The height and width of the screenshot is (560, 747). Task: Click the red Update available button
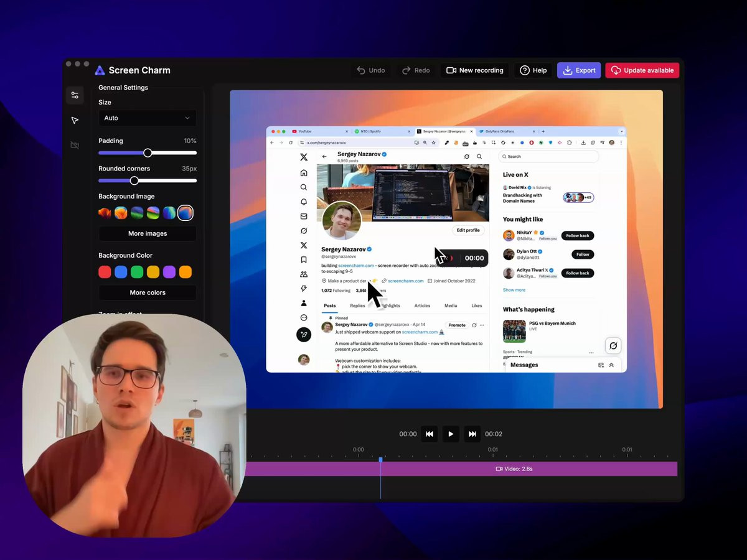click(642, 70)
